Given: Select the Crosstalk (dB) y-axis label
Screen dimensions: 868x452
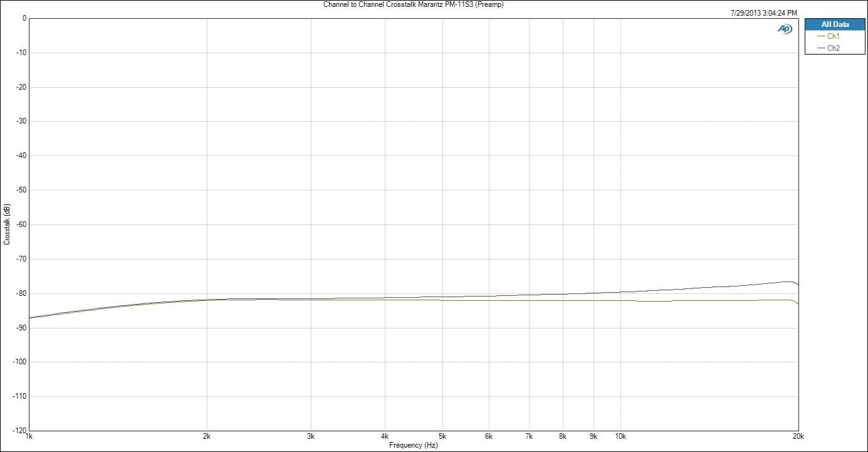Looking at the screenshot, I should tap(7, 224).
